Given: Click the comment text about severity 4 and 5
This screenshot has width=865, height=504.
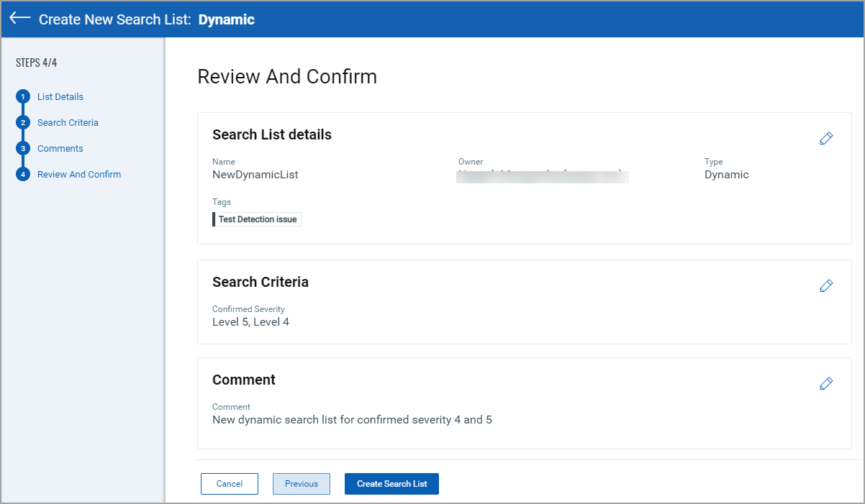Looking at the screenshot, I should [352, 419].
